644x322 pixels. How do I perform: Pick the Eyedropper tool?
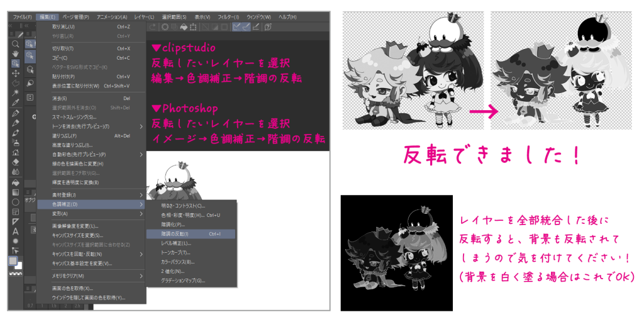click(x=16, y=102)
